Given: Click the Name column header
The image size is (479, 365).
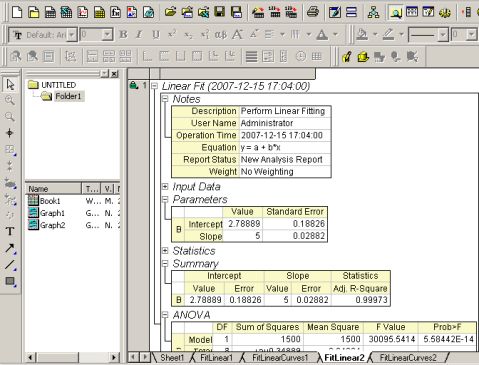Looking at the screenshot, I should tap(53, 189).
